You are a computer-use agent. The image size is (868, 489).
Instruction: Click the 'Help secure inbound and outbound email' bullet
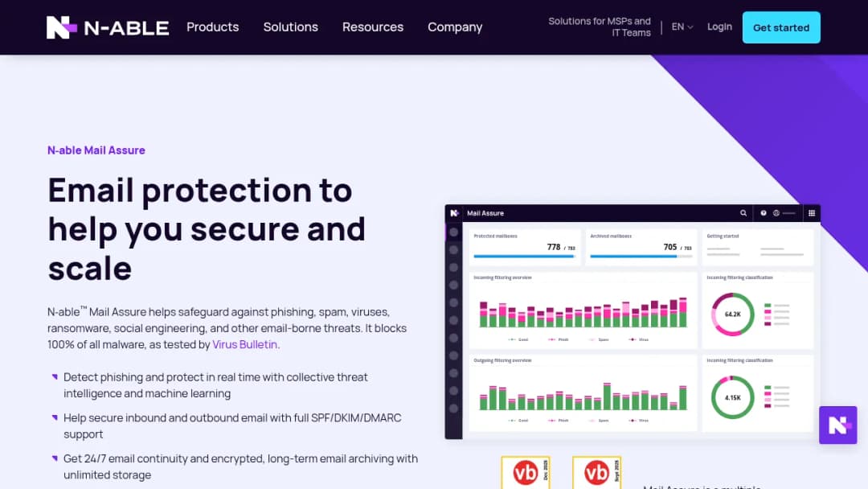click(232, 426)
